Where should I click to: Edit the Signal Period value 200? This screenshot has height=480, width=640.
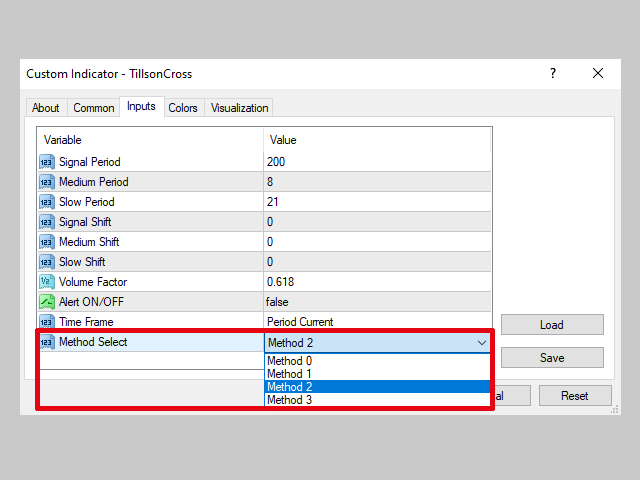pyautogui.click(x=276, y=162)
